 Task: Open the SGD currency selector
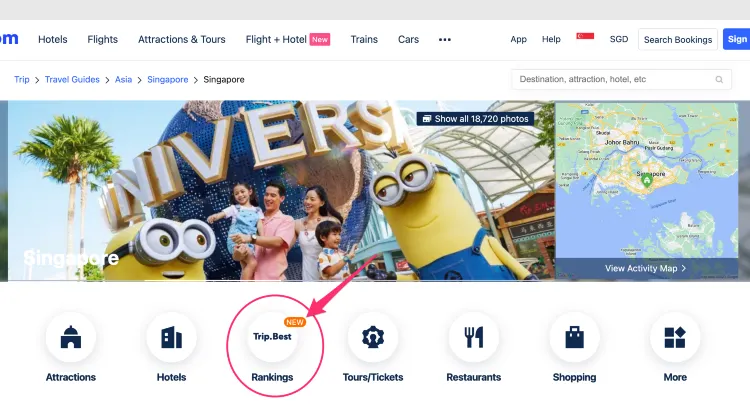619,39
